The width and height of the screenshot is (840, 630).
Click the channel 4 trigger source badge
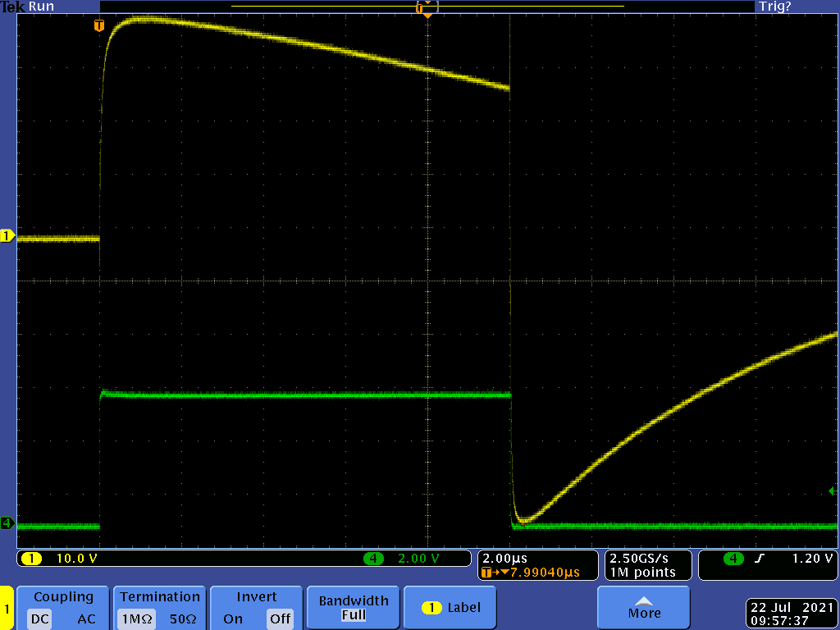(x=733, y=558)
